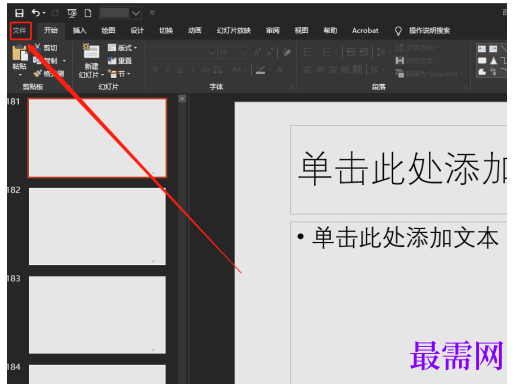Select the vertical text box shape in gallery
Image resolution: width=522 pixels, height=387 pixels.
[493, 49]
